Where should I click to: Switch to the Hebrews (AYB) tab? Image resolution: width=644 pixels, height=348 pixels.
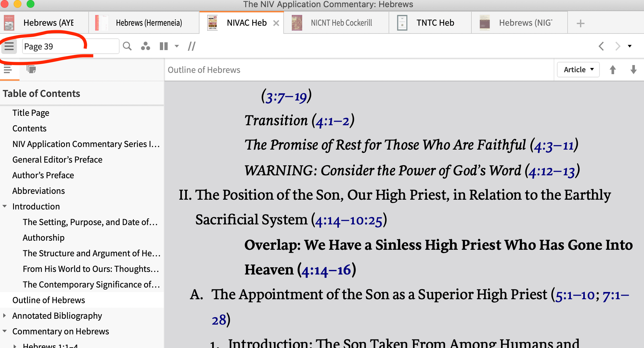click(45, 23)
